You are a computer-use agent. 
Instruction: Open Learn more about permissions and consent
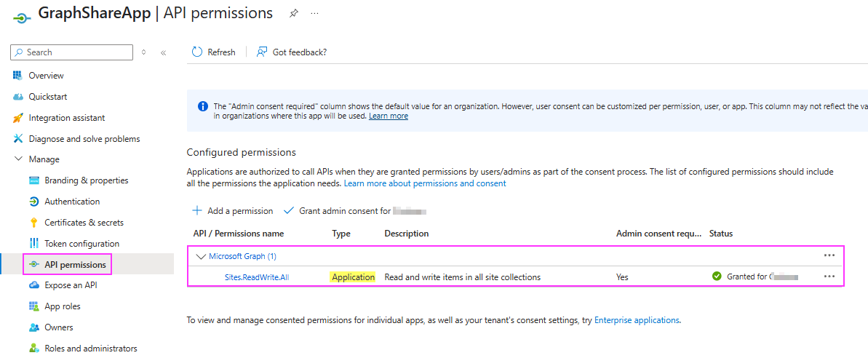[x=425, y=183]
